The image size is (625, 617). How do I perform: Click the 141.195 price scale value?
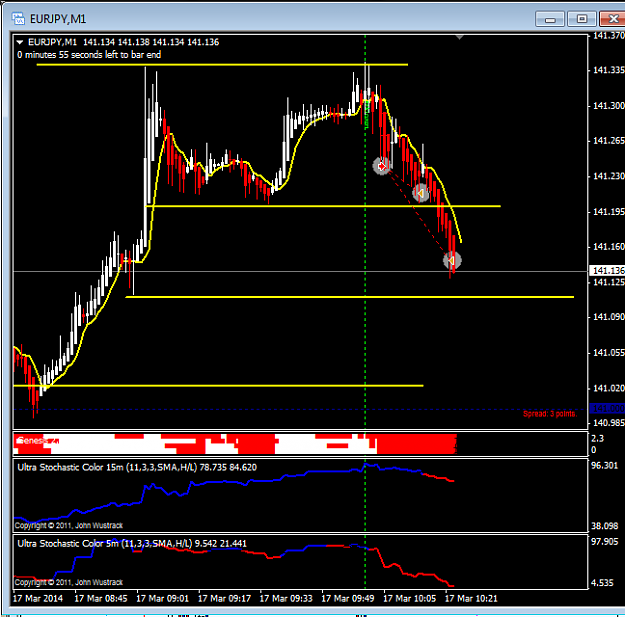pos(608,212)
